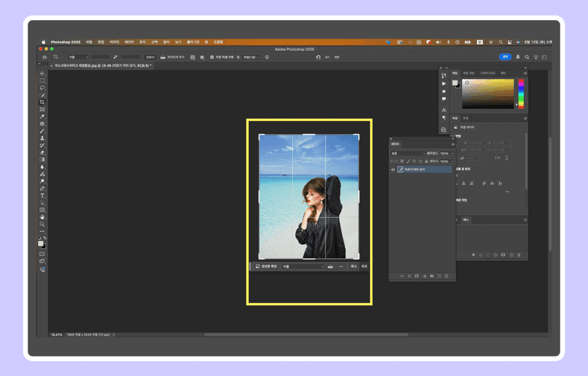This screenshot has height=376, width=588.
Task: Toggle the Quick Mask mode button
Action: tap(42, 254)
